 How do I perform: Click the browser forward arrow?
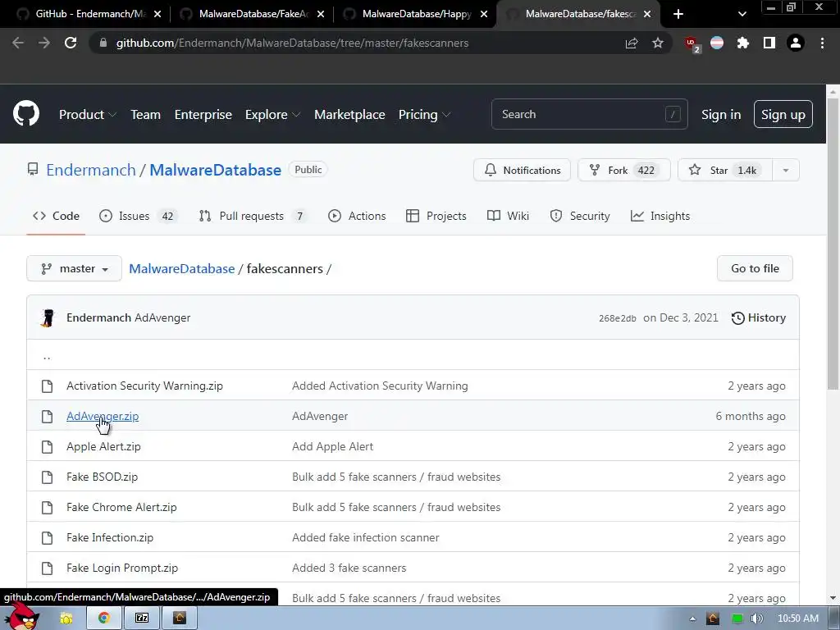coord(44,43)
